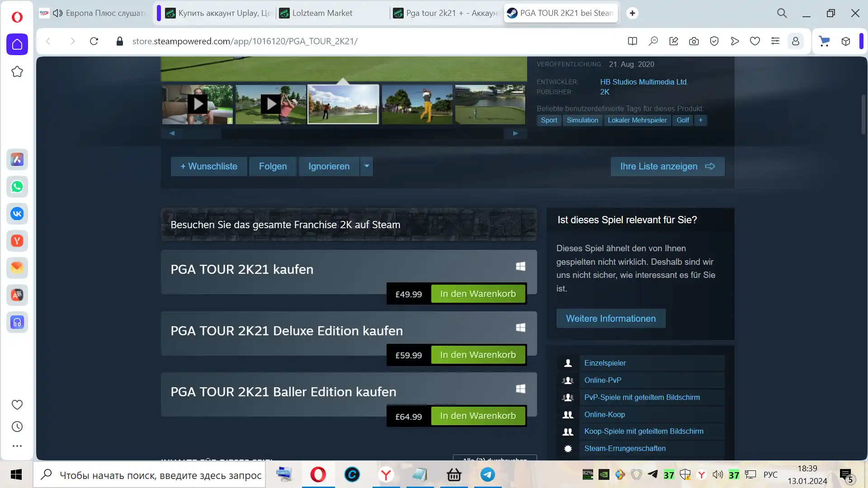The image size is (868, 488).
Task: Select PGA TOUR 2K21 bei Steam tab
Action: click(561, 13)
